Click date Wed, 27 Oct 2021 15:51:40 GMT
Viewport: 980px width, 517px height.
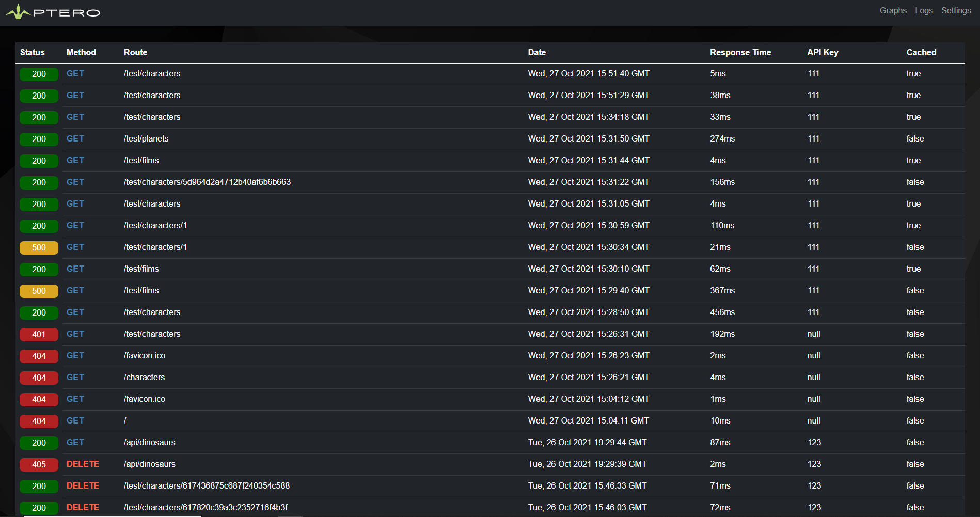pos(589,73)
